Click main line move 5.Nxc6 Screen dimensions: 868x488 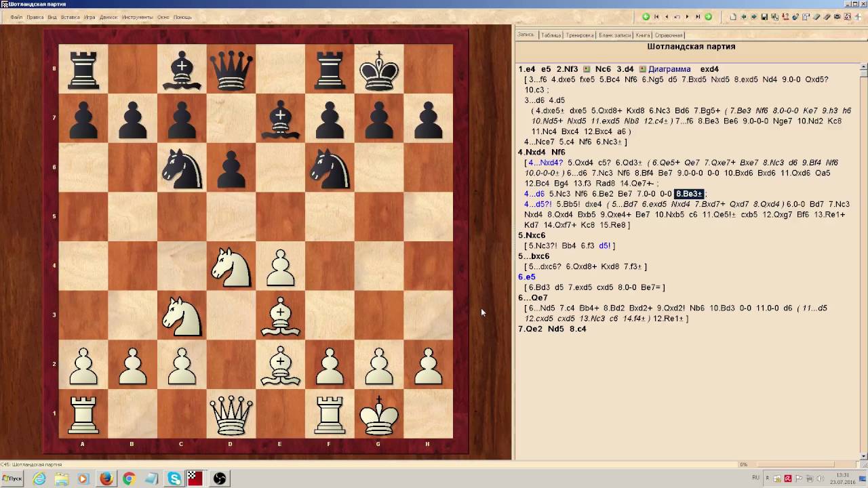pos(532,235)
